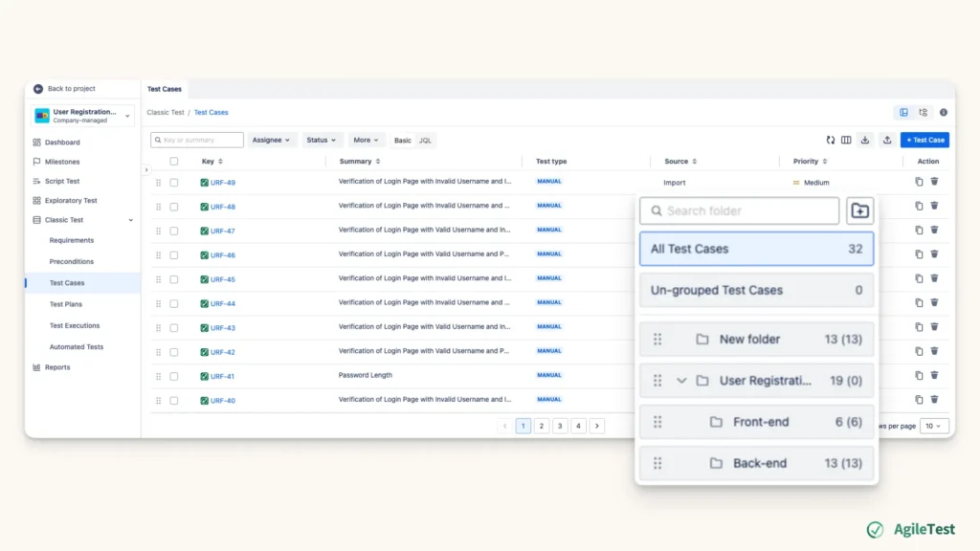Open the URF-40 test case link
The image size is (980, 551).
(x=222, y=401)
